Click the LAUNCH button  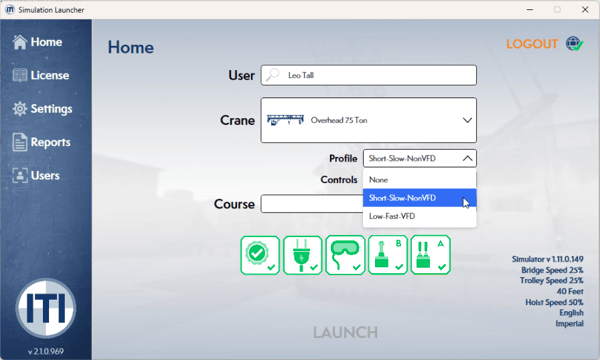[x=345, y=332]
